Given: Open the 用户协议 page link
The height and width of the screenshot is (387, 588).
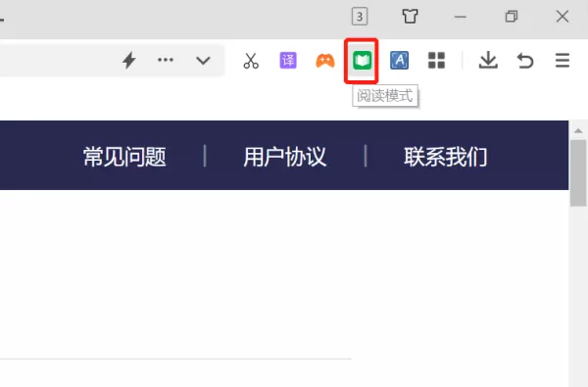Looking at the screenshot, I should 285,157.
